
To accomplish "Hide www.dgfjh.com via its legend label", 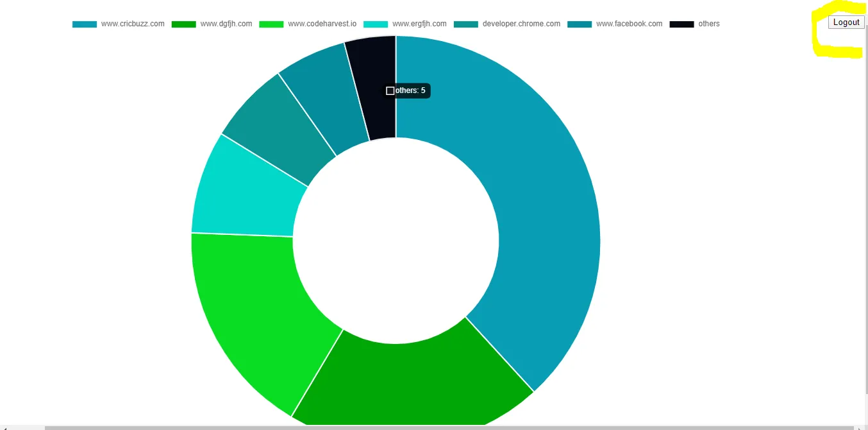I will tap(226, 24).
